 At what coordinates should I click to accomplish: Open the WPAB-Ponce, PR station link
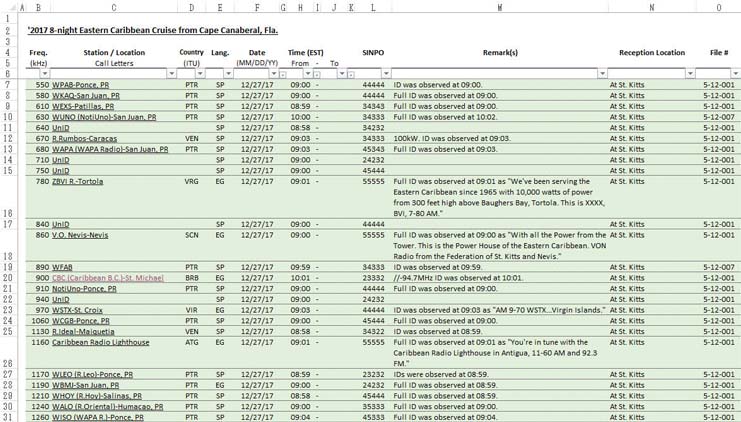(80, 85)
